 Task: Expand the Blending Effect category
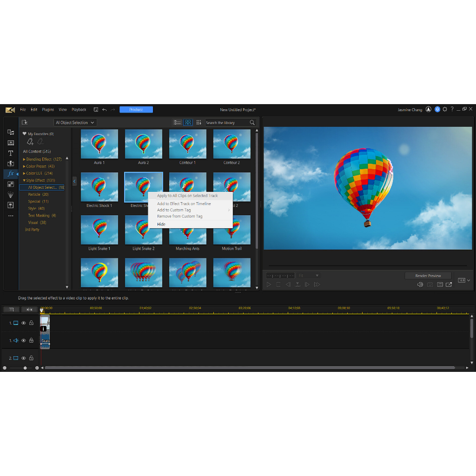point(24,159)
